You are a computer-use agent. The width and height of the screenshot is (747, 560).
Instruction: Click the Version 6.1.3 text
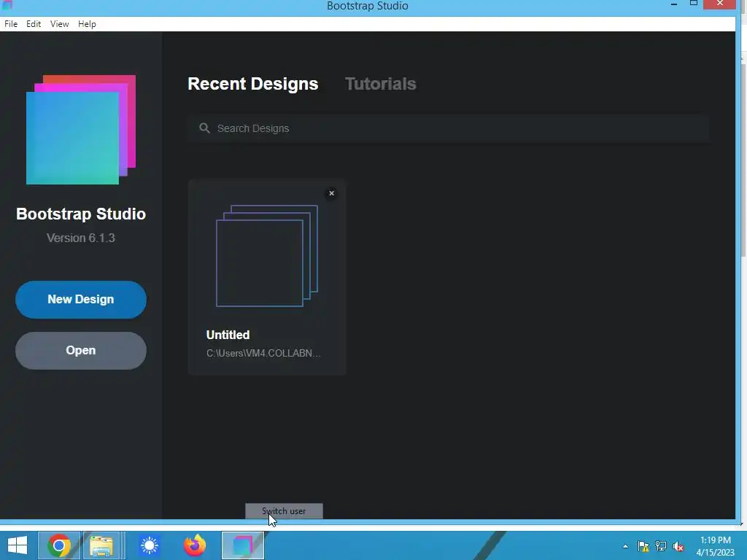pyautogui.click(x=81, y=238)
